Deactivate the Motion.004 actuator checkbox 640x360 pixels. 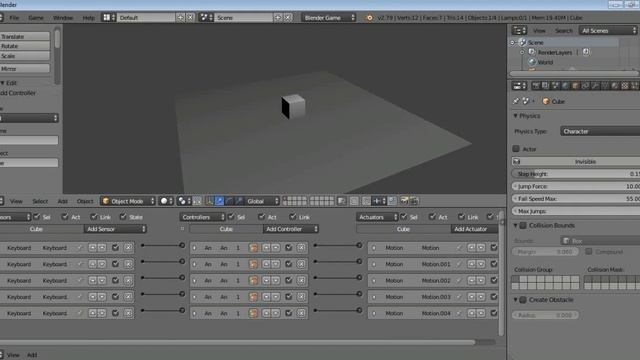(494, 313)
